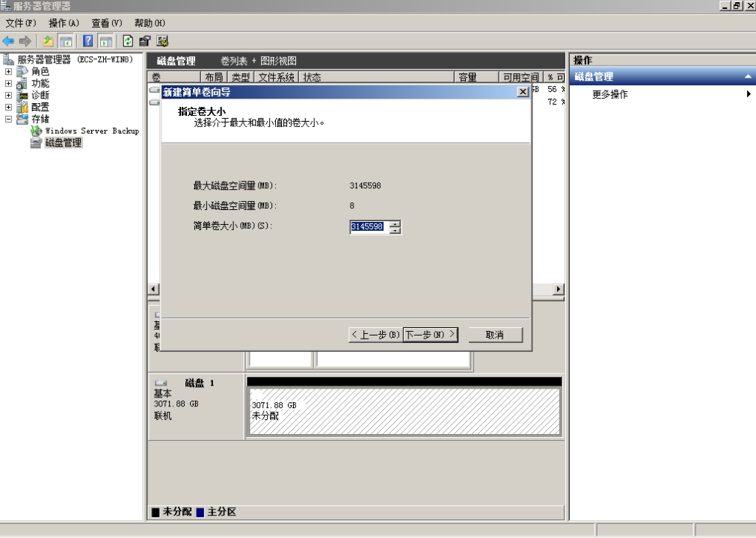
Task: Select the Windows Server Backup tree node
Action: [92, 131]
